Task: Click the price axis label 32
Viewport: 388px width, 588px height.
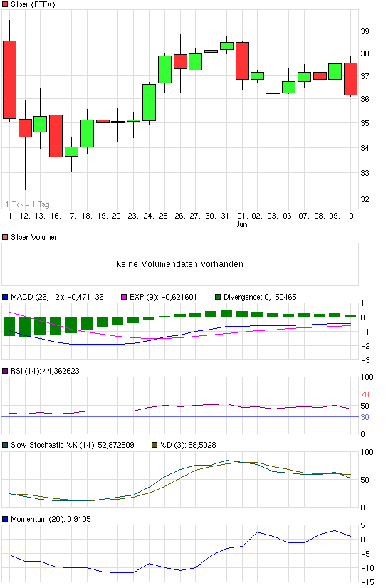Action: coord(365,199)
